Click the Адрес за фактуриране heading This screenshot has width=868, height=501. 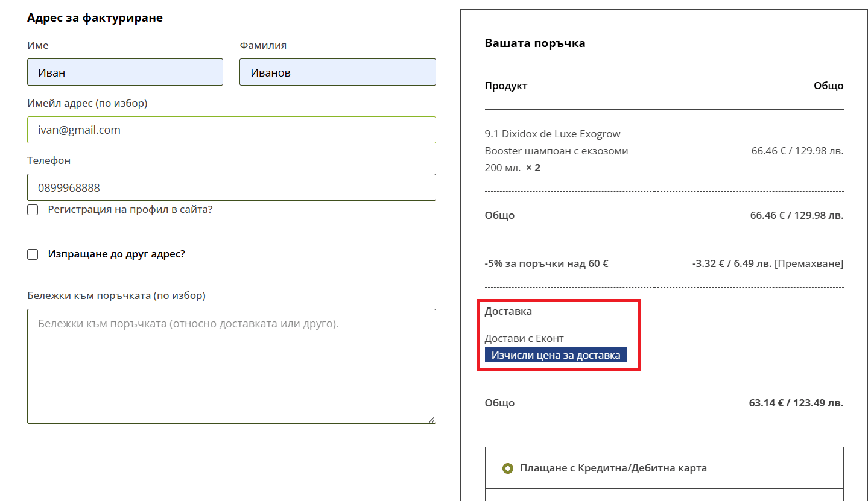click(95, 18)
